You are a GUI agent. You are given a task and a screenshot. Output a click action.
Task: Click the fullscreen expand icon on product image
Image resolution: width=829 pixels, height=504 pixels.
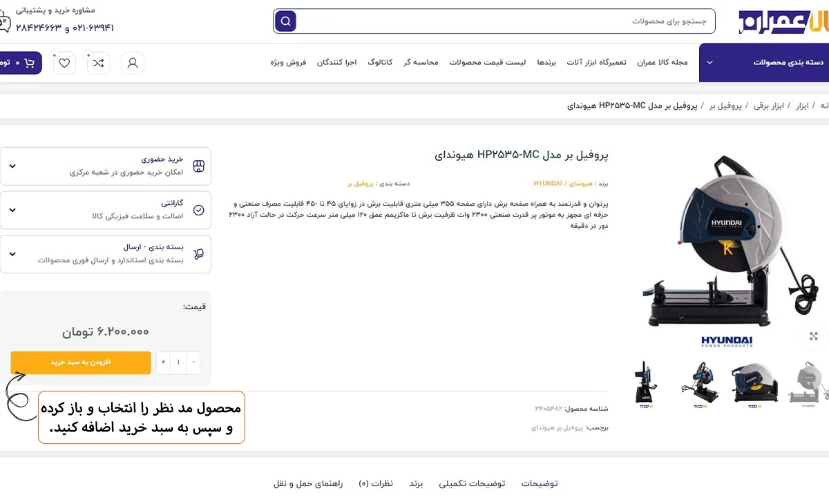(x=814, y=336)
